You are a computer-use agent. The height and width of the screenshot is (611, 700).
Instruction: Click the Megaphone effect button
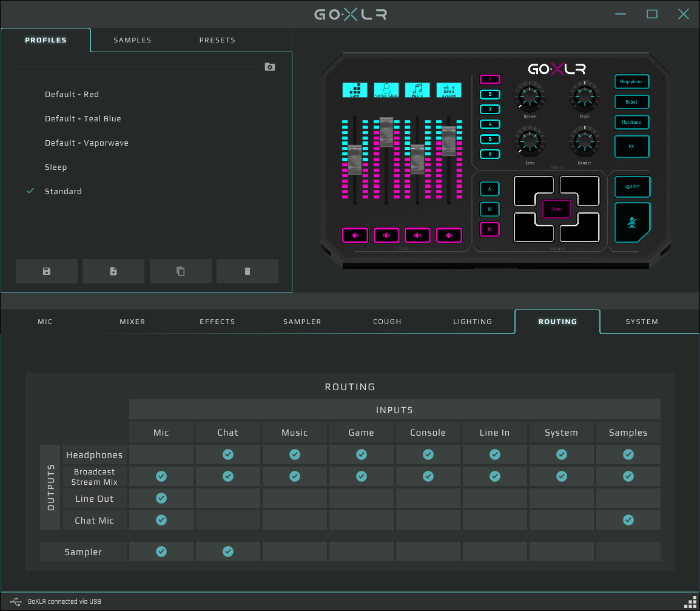click(631, 82)
